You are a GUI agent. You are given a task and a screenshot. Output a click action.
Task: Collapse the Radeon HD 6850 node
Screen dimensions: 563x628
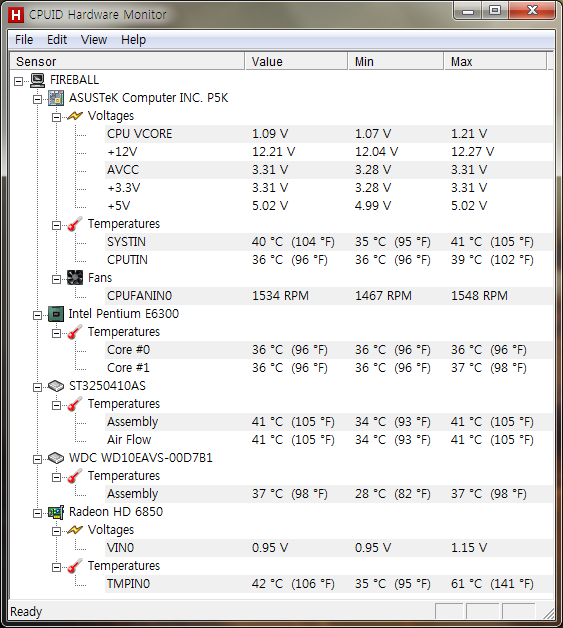coord(37,513)
